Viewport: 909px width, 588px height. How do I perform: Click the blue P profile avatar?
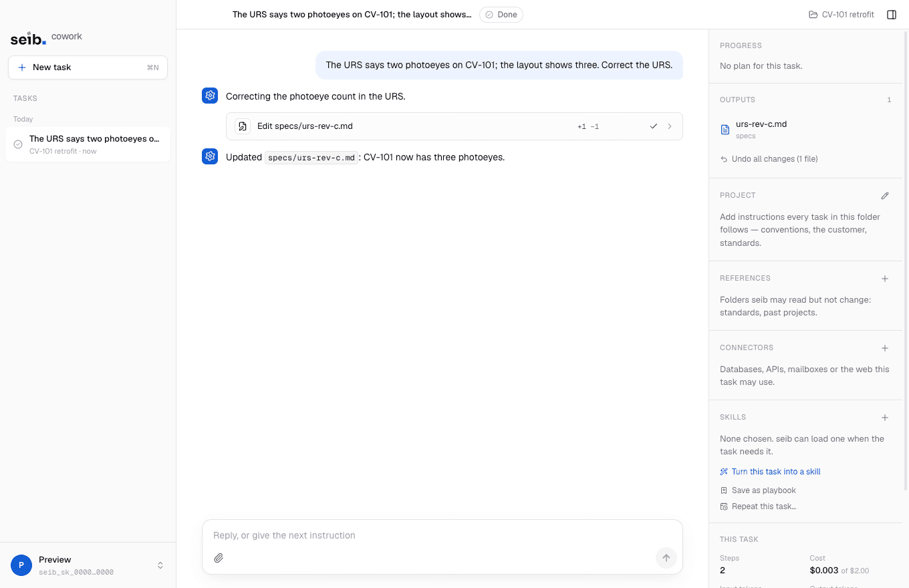tap(21, 565)
